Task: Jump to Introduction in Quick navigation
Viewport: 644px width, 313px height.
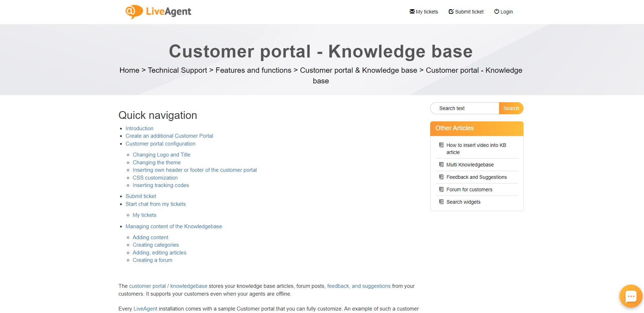Action: click(139, 128)
